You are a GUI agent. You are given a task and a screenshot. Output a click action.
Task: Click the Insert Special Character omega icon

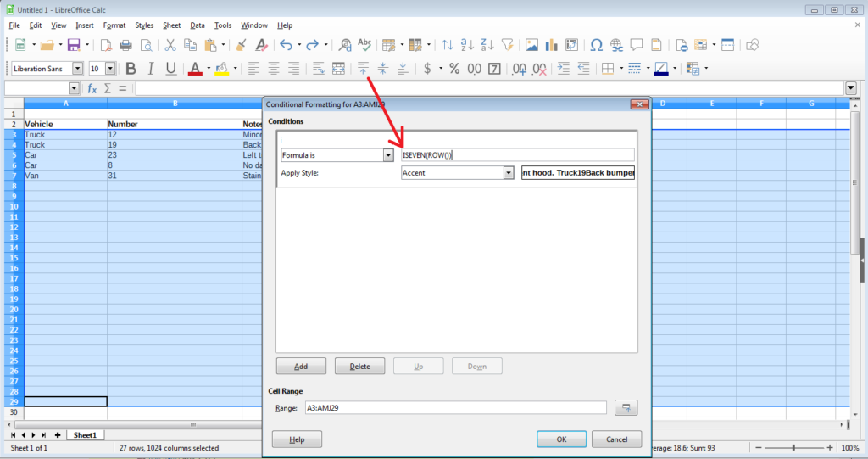click(596, 45)
